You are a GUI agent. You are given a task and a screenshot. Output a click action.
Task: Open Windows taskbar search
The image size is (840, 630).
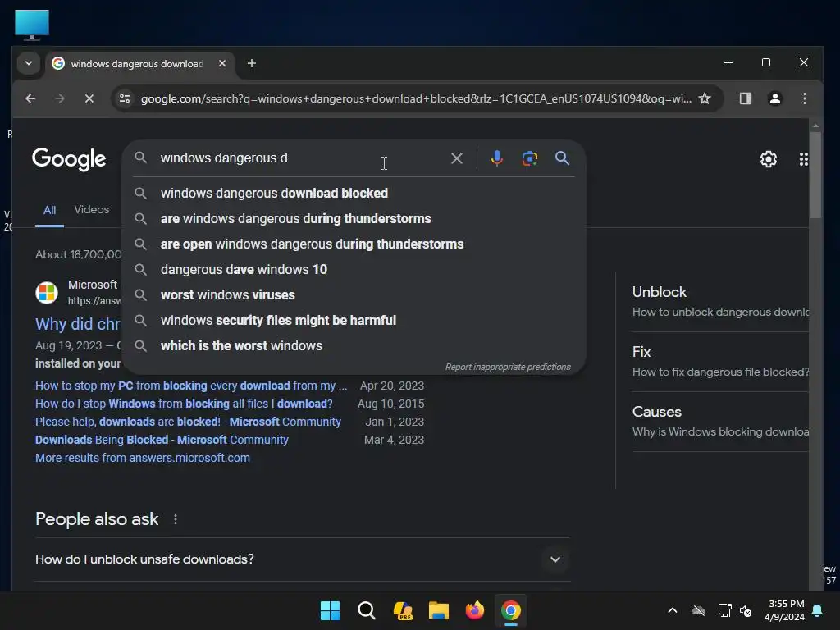[x=367, y=610]
